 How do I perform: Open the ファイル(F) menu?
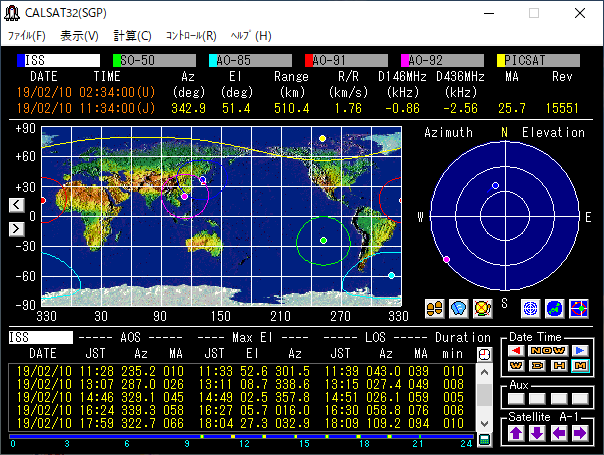point(27,36)
